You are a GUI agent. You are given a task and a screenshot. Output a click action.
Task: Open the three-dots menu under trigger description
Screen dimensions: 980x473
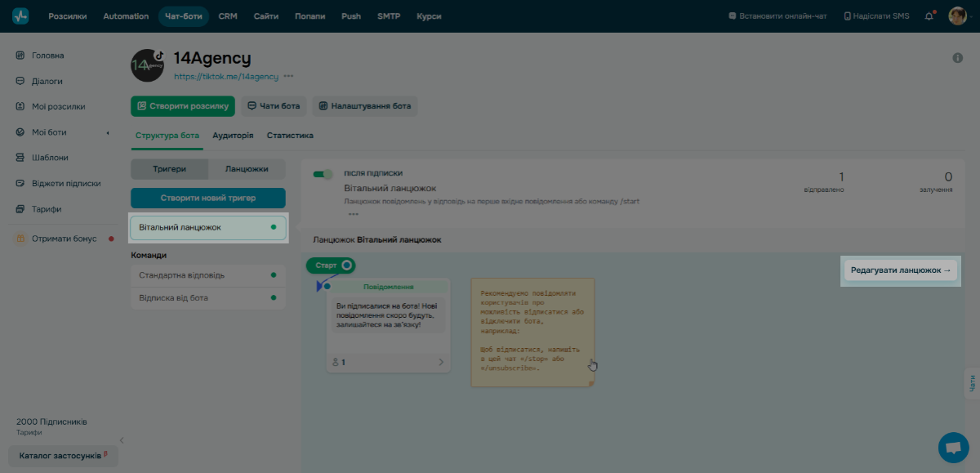pyautogui.click(x=353, y=214)
